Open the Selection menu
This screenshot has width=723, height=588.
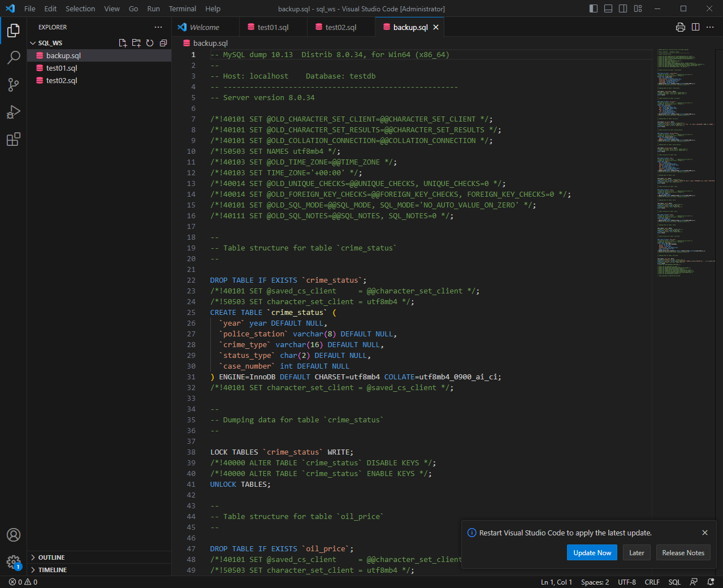tap(80, 8)
